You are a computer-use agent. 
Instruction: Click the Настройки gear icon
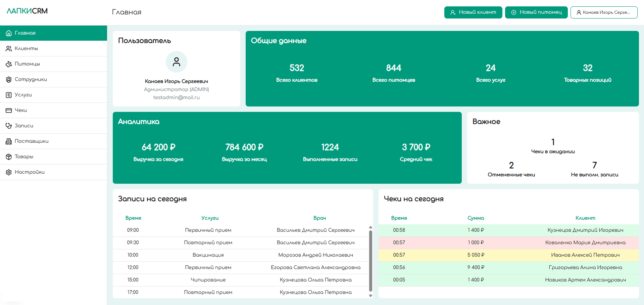click(x=9, y=172)
